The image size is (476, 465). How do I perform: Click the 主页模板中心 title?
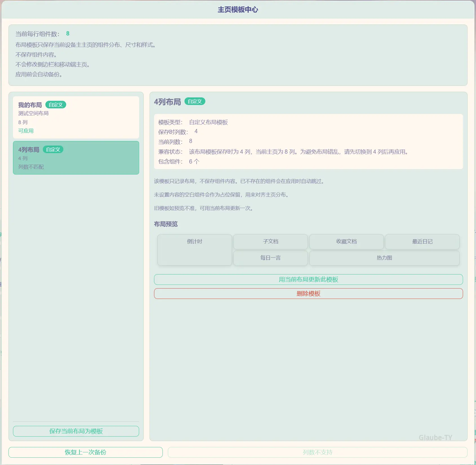(238, 10)
